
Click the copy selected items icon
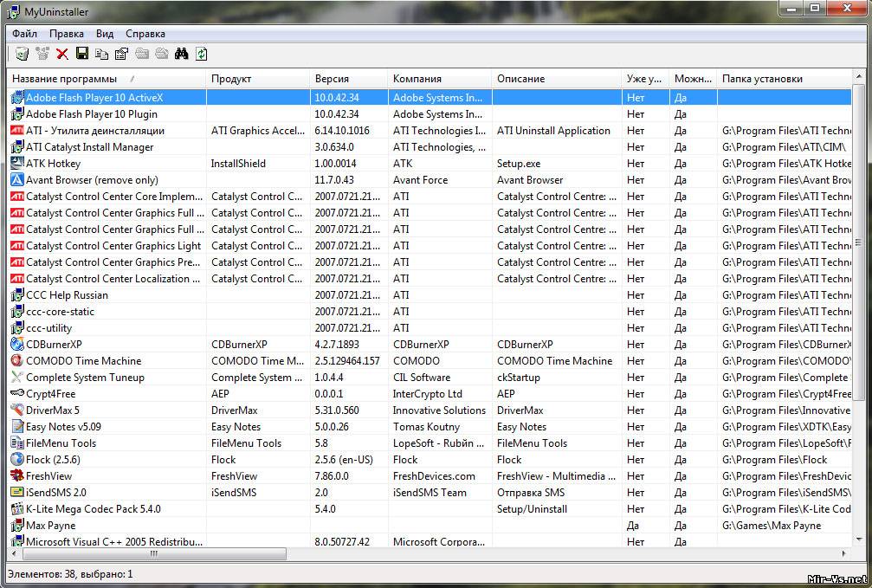tap(102, 54)
